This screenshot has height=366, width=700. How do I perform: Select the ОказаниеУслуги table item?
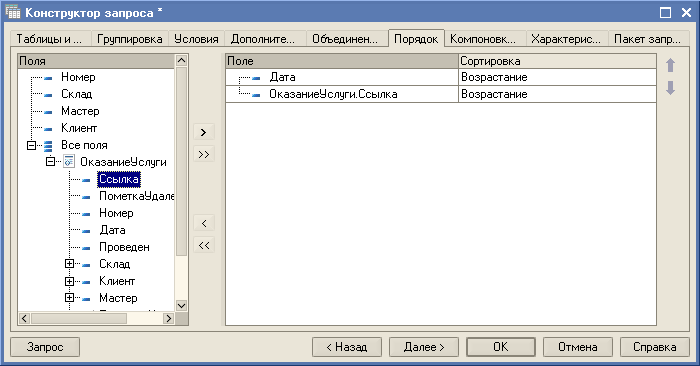coord(123,162)
